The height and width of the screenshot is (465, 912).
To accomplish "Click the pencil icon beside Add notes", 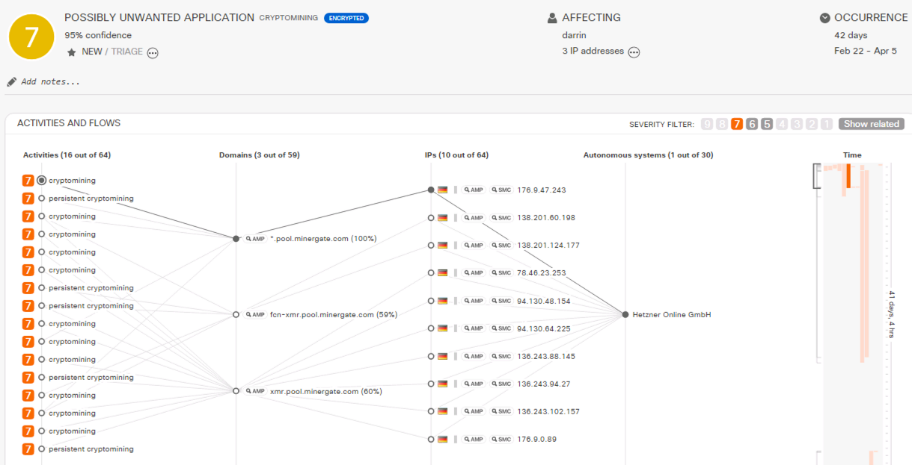I will (x=11, y=81).
